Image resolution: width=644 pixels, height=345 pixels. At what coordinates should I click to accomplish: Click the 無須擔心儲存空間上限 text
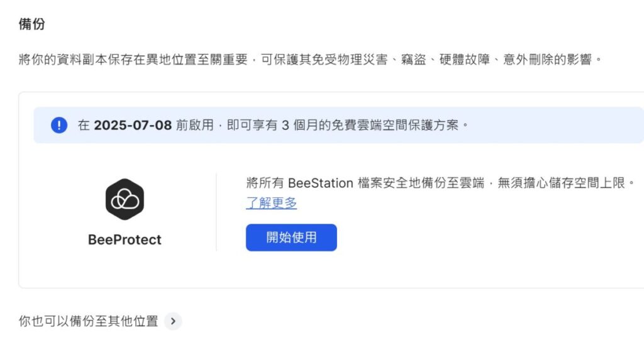point(561,183)
